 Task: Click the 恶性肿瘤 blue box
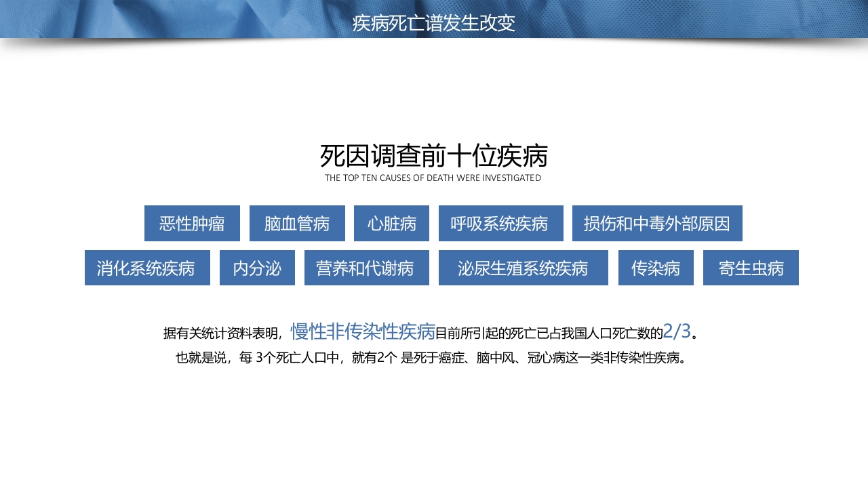click(192, 223)
